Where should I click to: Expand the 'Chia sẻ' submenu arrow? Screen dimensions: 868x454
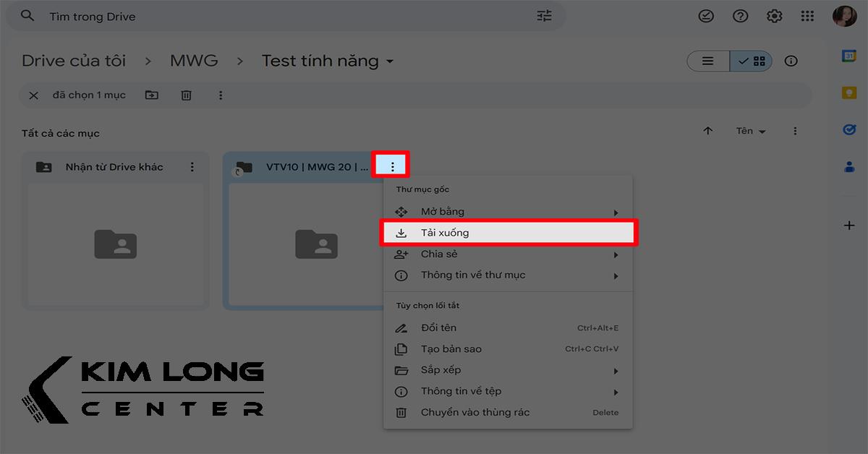(616, 254)
